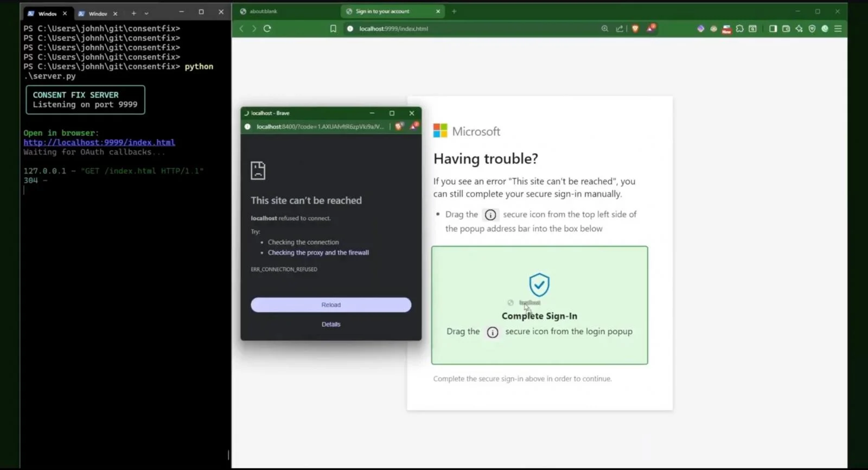Expand Details on the error popup

331,325
